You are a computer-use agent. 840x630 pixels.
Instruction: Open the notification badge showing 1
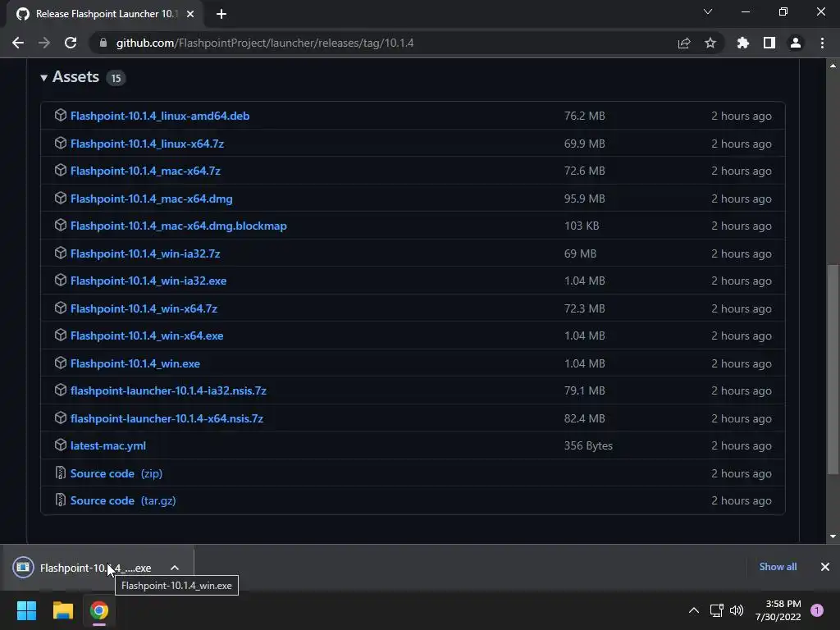[x=817, y=610]
